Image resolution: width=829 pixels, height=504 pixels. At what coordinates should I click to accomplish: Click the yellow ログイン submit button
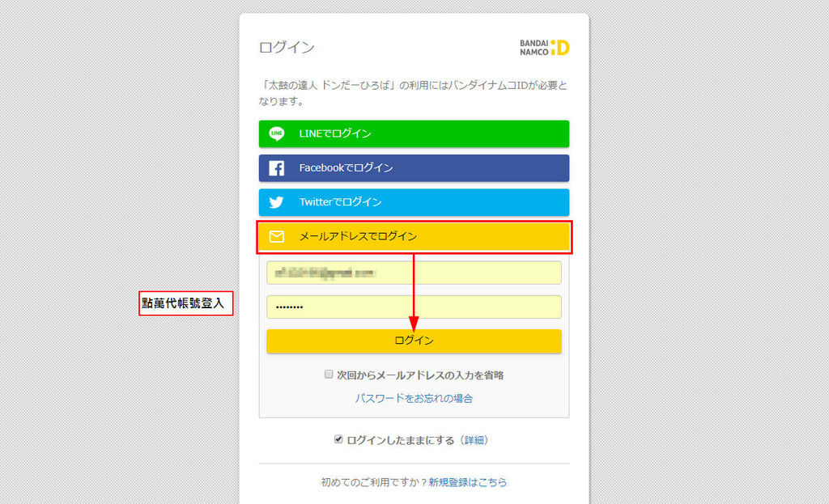[414, 341]
